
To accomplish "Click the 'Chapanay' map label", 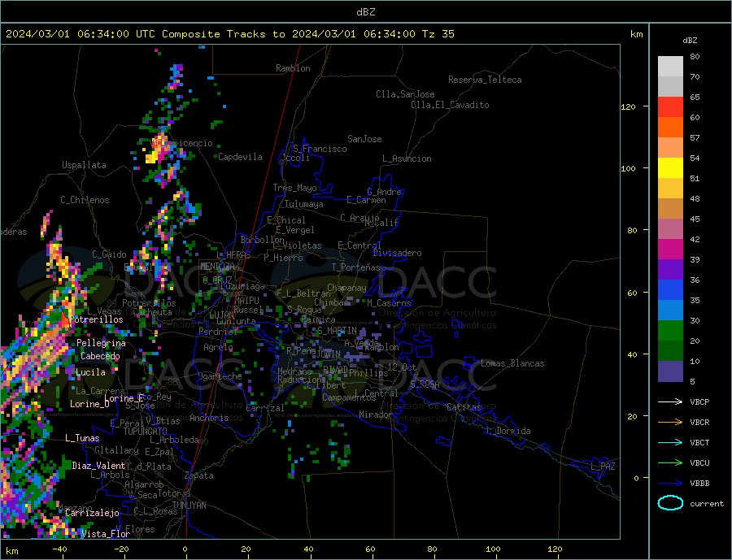I will point(346,288).
